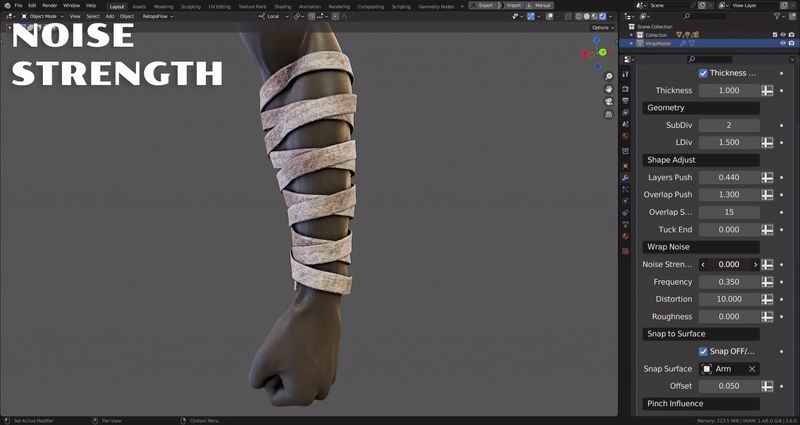Open the Render menu

point(49,6)
